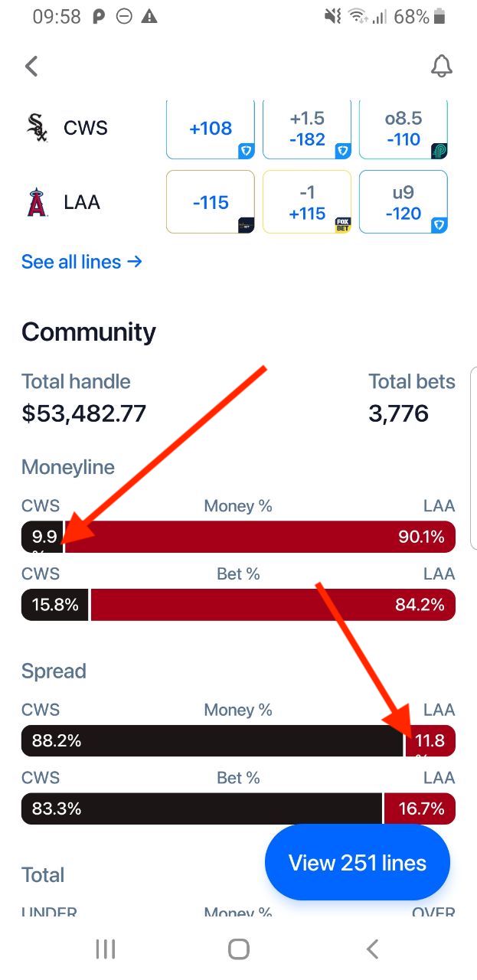Viewport: 477px width, 980px height.
Task: Select CWS spread +1.5 -182 odds
Action: click(x=307, y=128)
